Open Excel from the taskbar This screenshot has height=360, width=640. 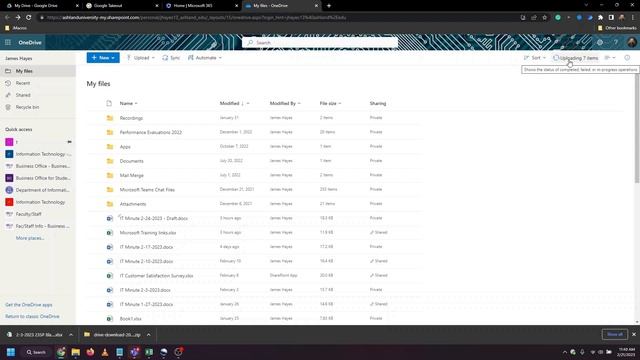149,352
